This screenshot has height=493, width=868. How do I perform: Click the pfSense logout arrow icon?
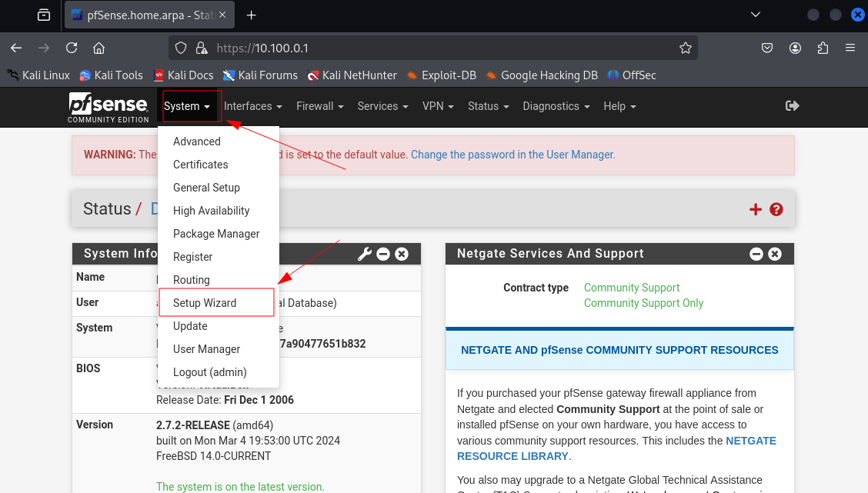point(792,105)
